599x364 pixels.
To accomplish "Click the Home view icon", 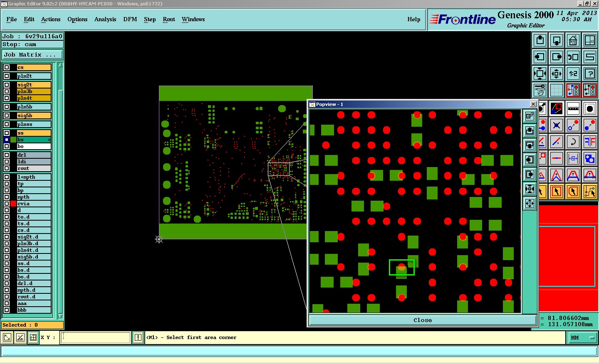I will pyautogui.click(x=573, y=40).
